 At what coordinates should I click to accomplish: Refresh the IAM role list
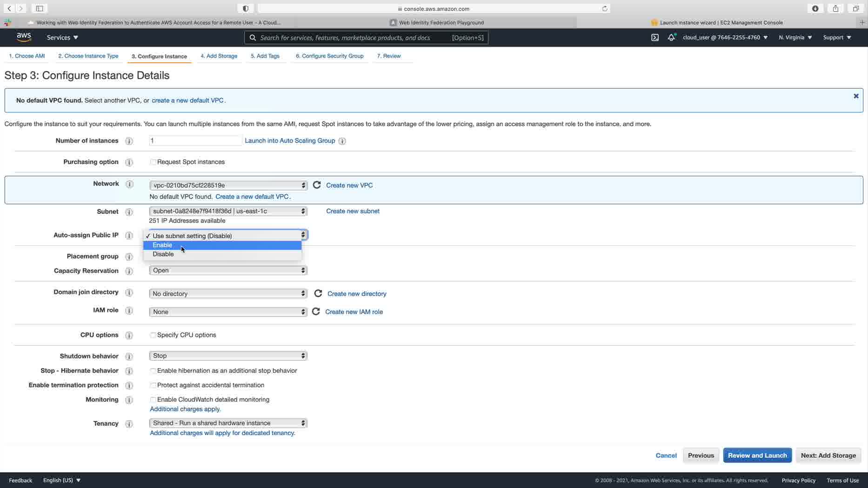(316, 311)
